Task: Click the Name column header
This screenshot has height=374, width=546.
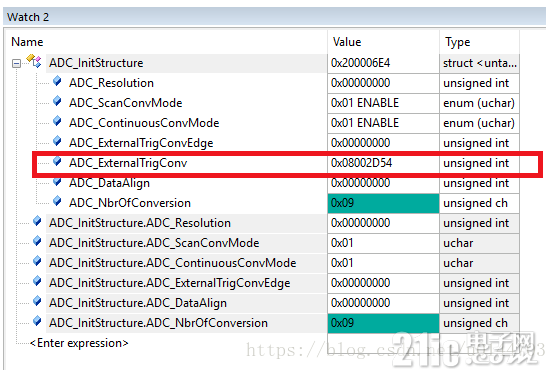Action: [27, 42]
